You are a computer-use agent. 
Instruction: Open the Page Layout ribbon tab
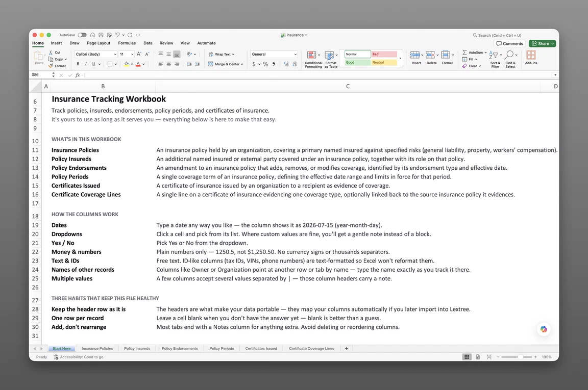click(x=99, y=43)
